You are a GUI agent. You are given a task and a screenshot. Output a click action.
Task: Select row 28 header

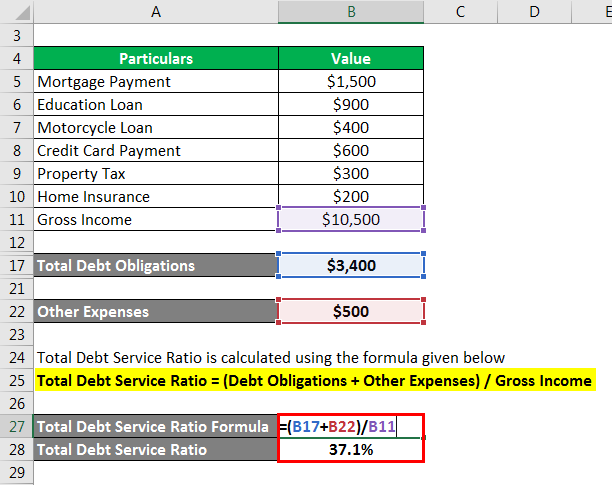pyautogui.click(x=17, y=449)
